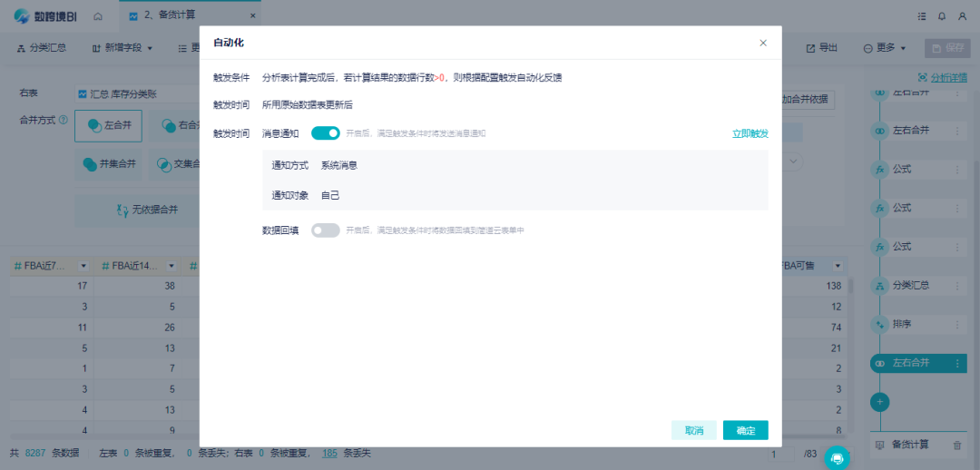Open the user account icon
The width and height of the screenshot is (980, 470).
point(962,17)
